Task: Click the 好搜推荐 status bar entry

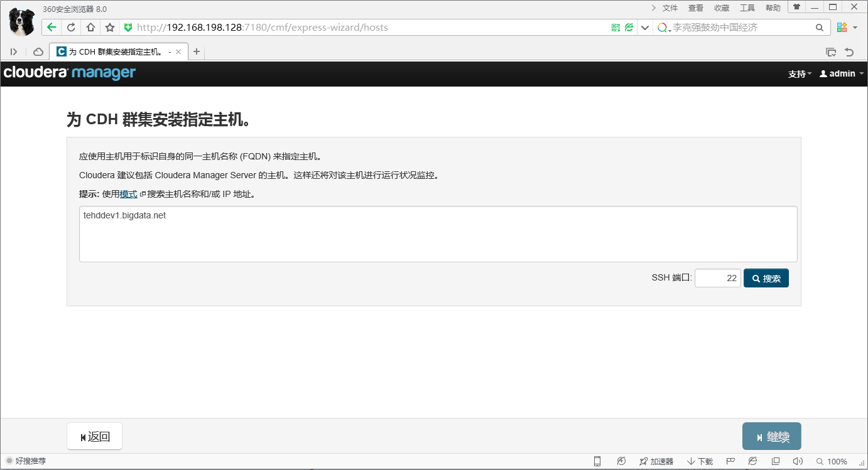Action: [26, 461]
